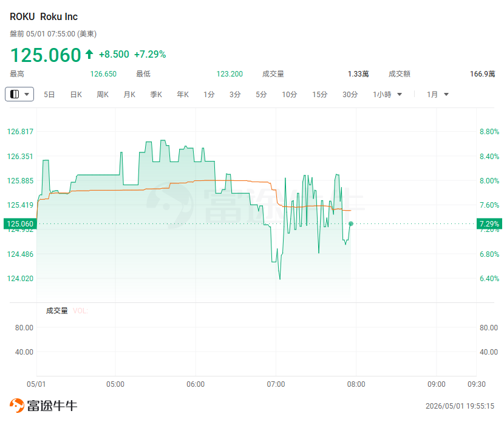Open dropdown arrow beside layout icon
504x422 pixels.
(27, 95)
